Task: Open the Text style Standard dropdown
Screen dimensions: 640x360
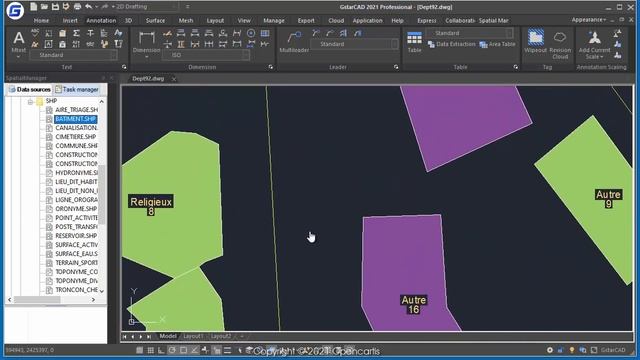Action: pyautogui.click(x=73, y=55)
